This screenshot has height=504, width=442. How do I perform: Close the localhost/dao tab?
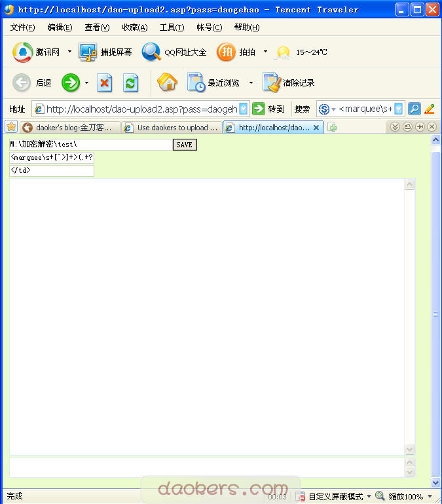316,128
